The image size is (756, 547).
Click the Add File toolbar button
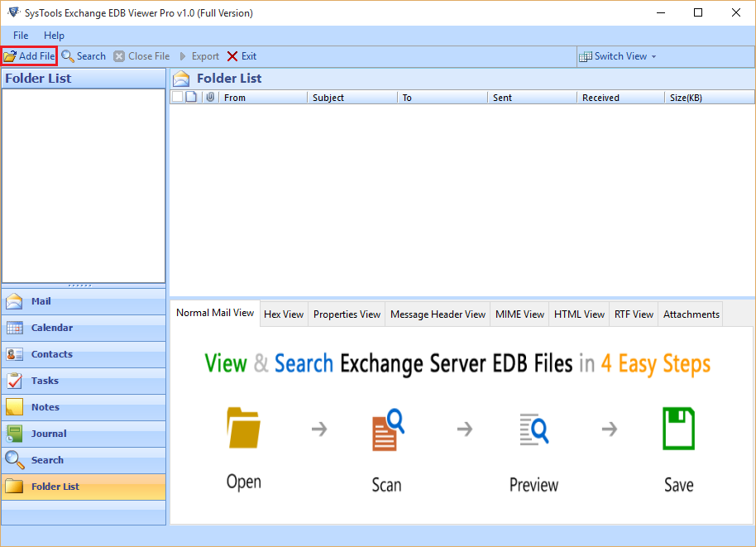[x=30, y=56]
